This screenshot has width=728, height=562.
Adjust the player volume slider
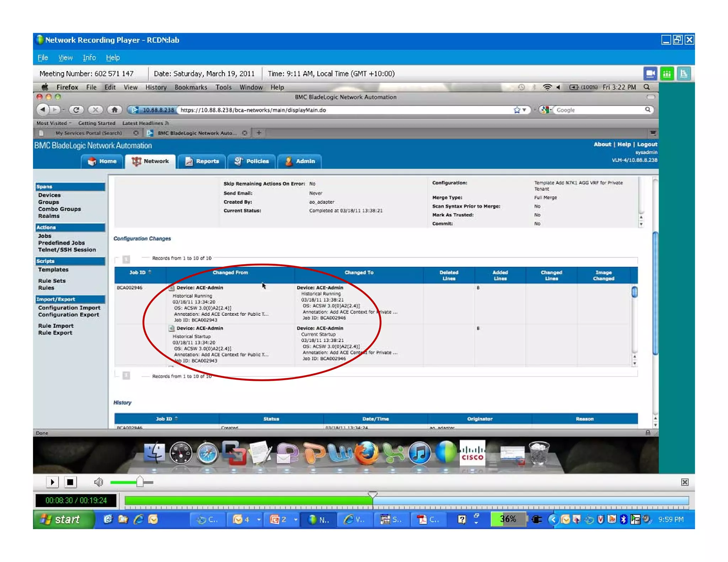pyautogui.click(x=140, y=482)
